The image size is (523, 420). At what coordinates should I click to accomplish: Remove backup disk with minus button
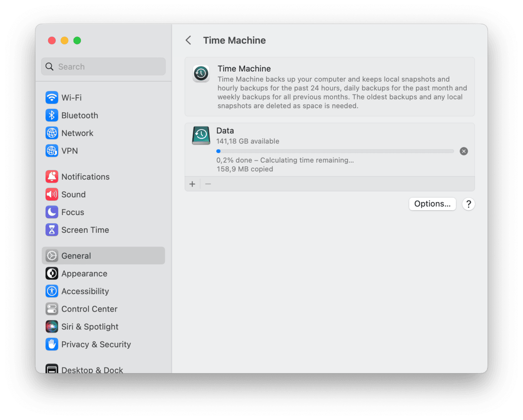coord(208,184)
